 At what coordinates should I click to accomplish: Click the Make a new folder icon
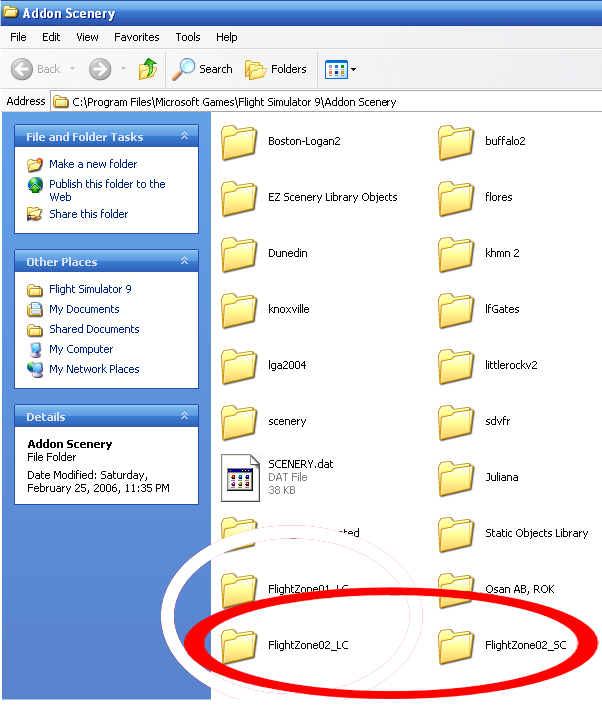tap(35, 165)
